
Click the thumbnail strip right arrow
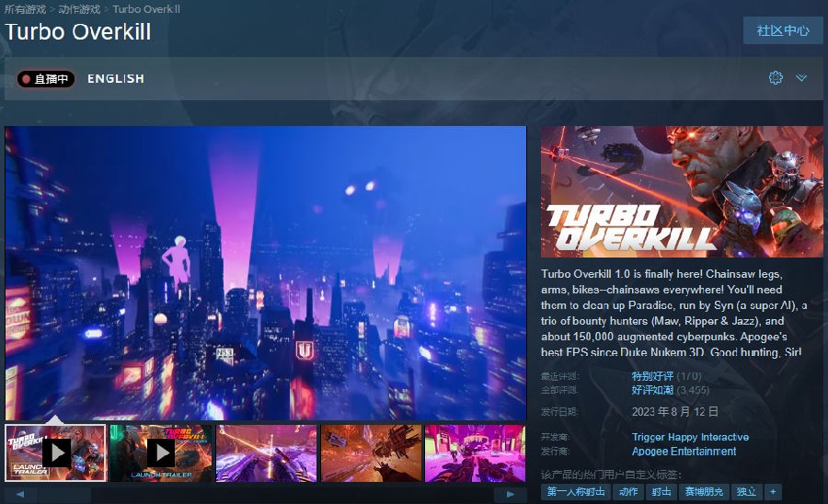click(510, 495)
